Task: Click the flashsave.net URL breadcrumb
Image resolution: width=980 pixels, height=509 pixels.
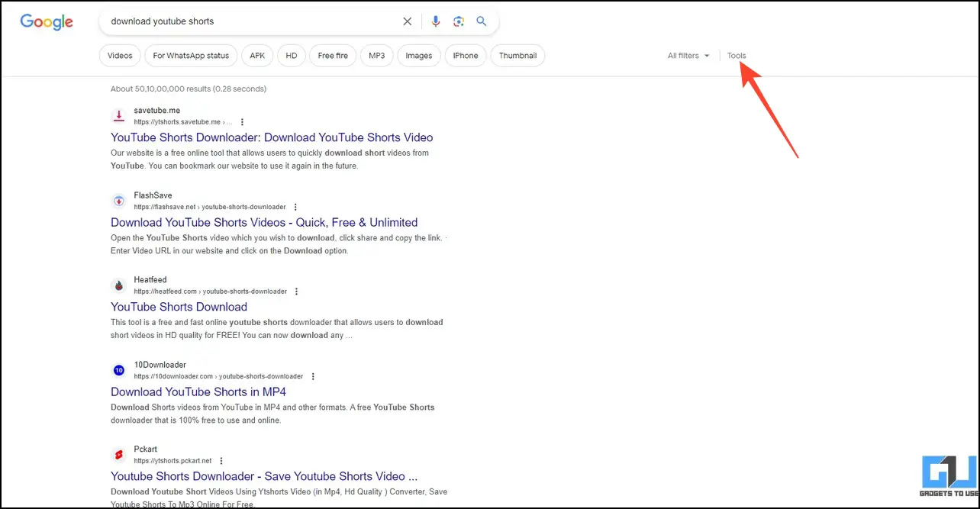Action: [210, 207]
